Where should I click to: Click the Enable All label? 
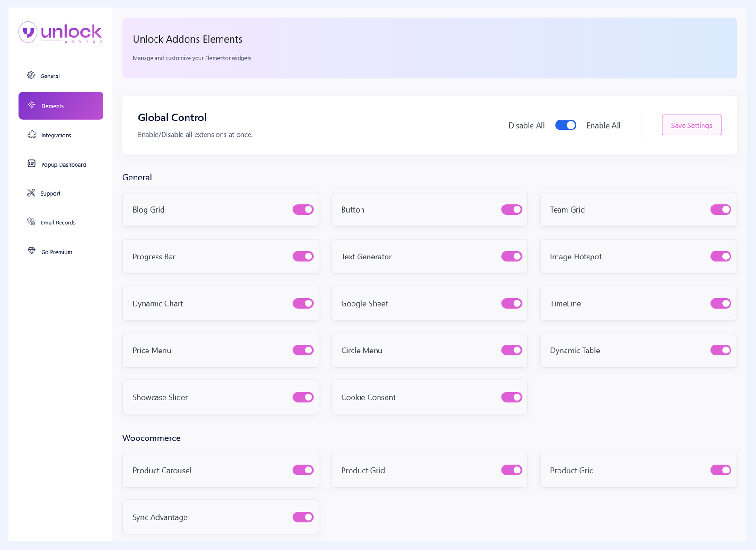[603, 125]
